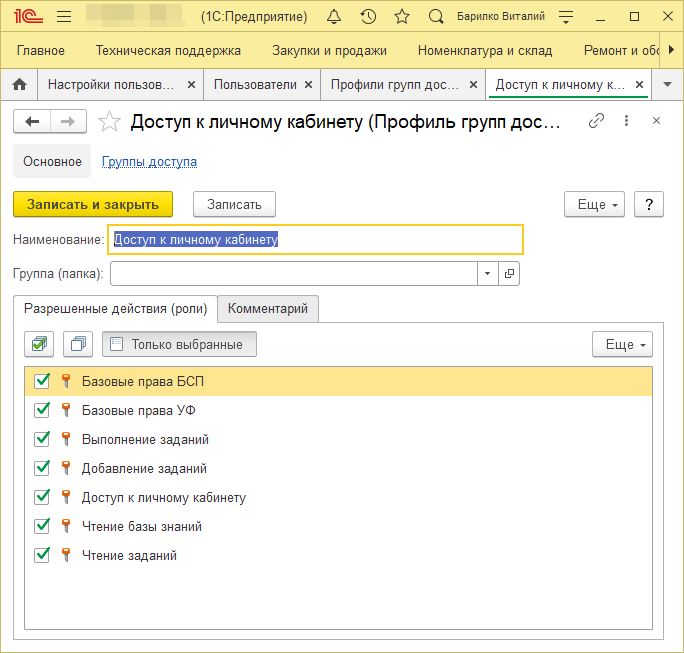684x653 pixels.
Task: Uncheck the Чтение базы знаний role
Action: (x=42, y=526)
